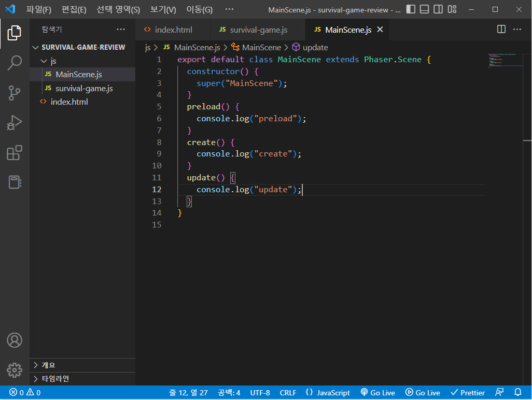
Task: Open the Accounts menu icon
Action: pos(14,340)
